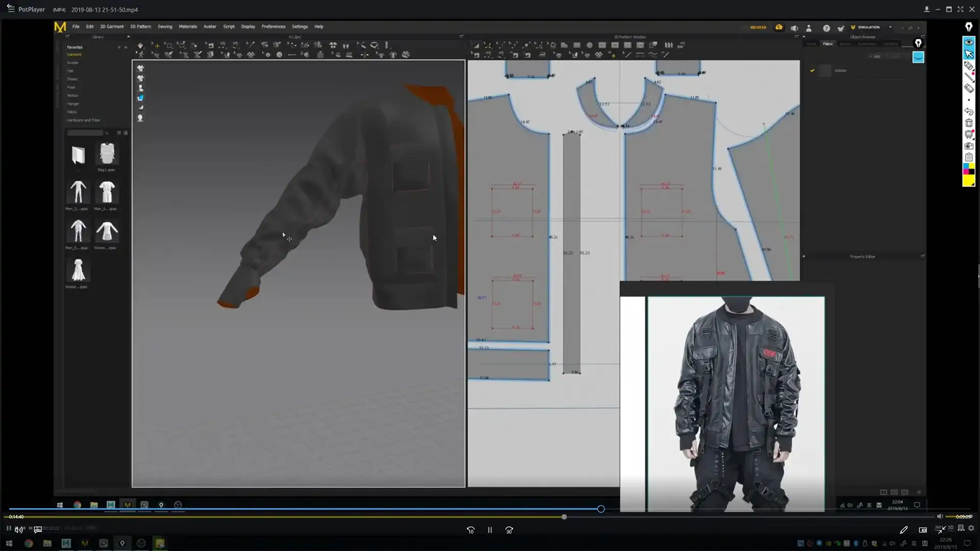Pause the video with center pause button

coord(489,530)
